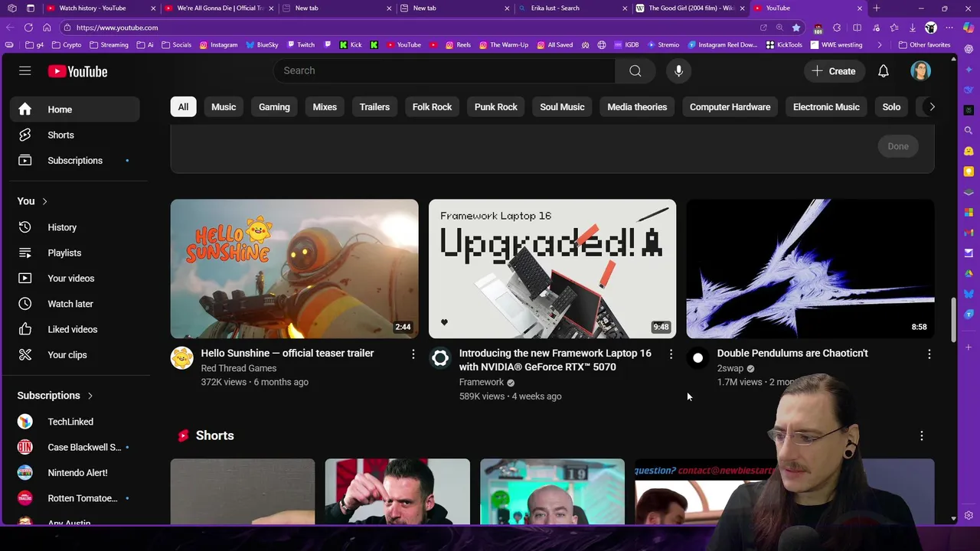The image size is (980, 551).
Task: Select the Music category chip
Action: pos(224,107)
